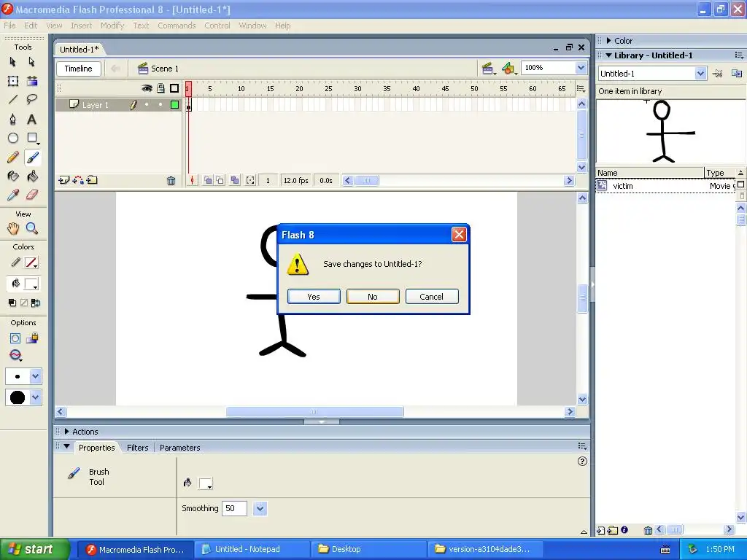Image resolution: width=747 pixels, height=560 pixels.
Task: Toggle Edit Multiple Frames button
Action: [235, 181]
